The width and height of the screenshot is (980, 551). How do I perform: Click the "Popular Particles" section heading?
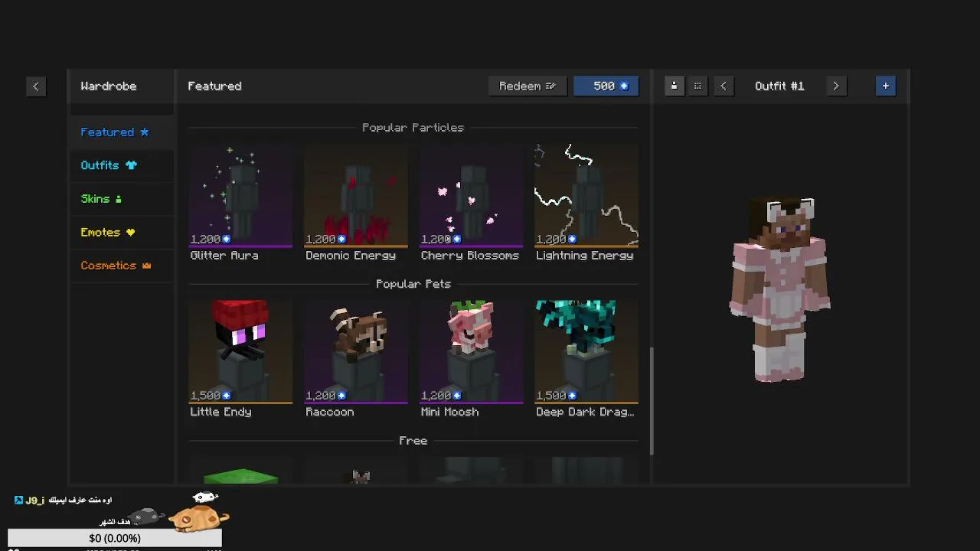(x=413, y=128)
